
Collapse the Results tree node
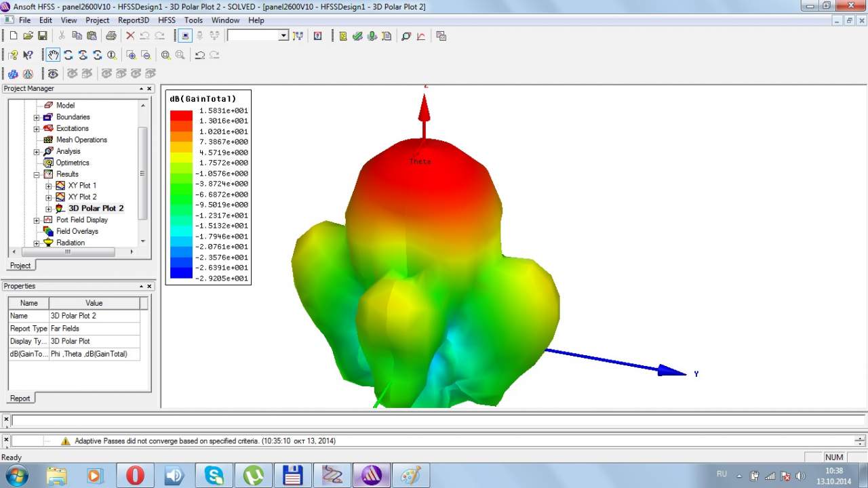[x=37, y=174]
